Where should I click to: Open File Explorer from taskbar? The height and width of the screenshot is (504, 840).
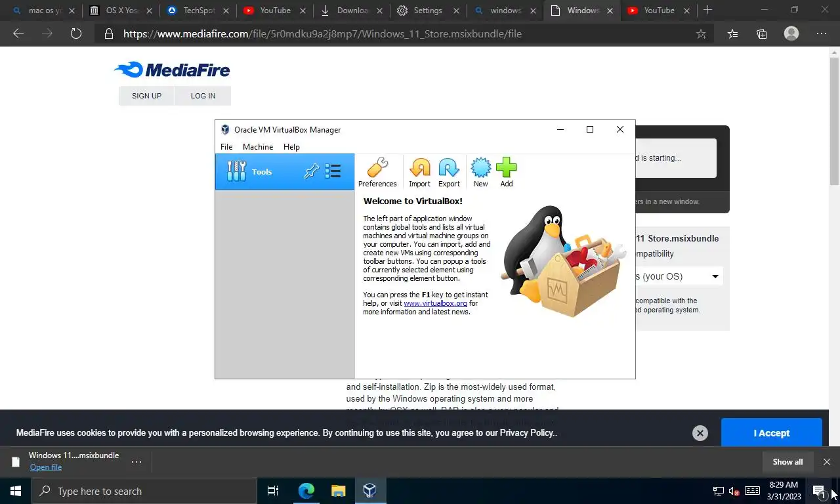click(338, 491)
